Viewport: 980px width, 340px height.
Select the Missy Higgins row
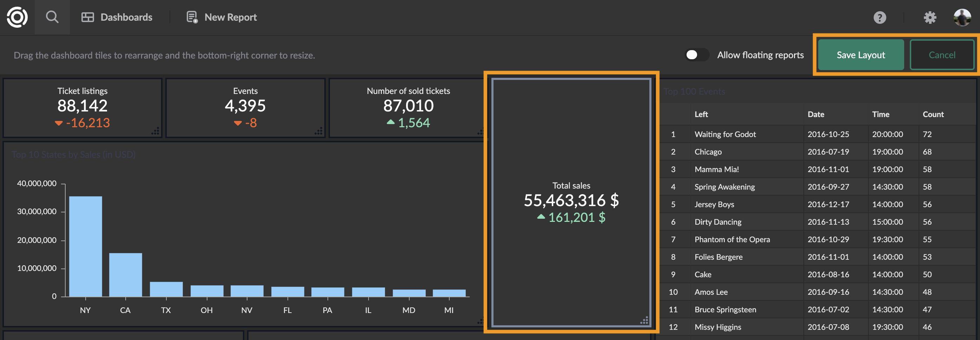[x=818, y=327]
